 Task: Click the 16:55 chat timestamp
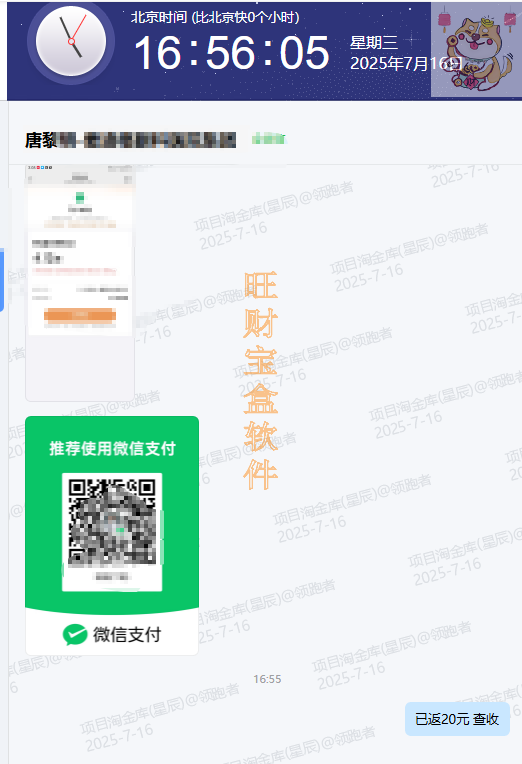[267, 679]
